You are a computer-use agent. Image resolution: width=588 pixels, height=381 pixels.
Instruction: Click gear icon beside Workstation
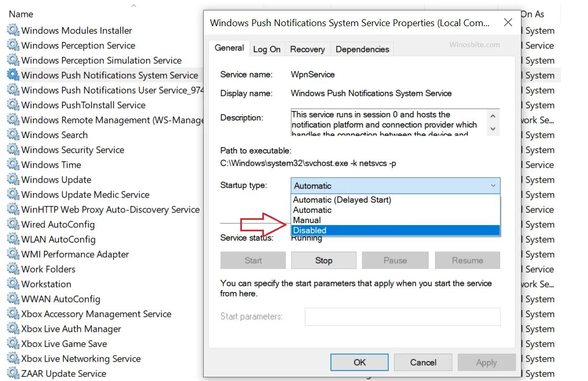tap(13, 284)
